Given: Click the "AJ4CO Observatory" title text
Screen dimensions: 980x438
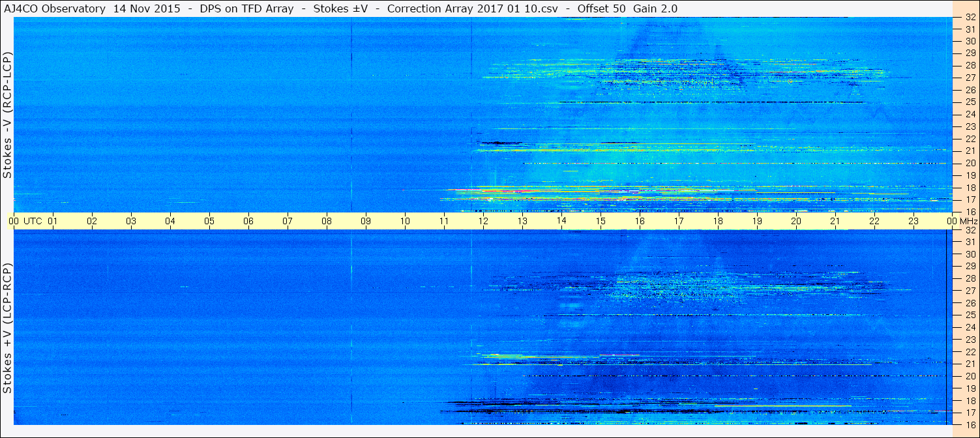Looking at the screenshot, I should point(53,8).
